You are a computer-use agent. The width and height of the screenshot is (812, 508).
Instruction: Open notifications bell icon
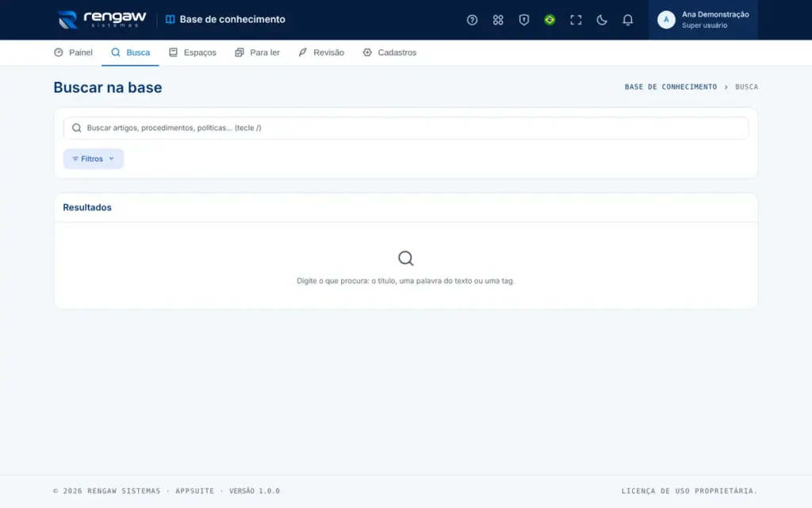pos(627,20)
